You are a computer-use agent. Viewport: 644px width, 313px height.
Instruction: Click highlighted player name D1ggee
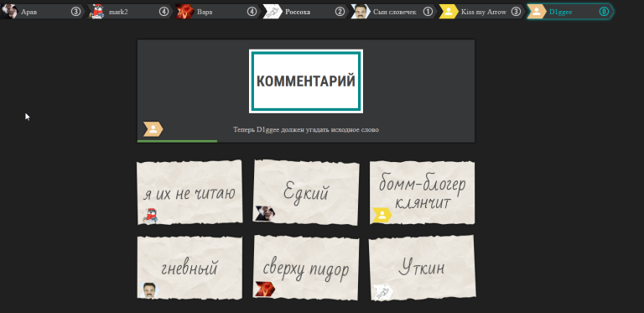[x=560, y=12]
